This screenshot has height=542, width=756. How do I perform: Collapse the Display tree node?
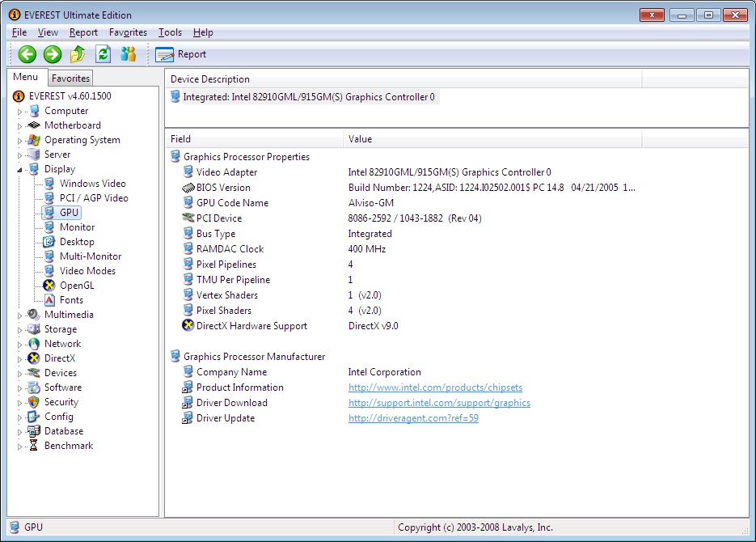click(19, 170)
